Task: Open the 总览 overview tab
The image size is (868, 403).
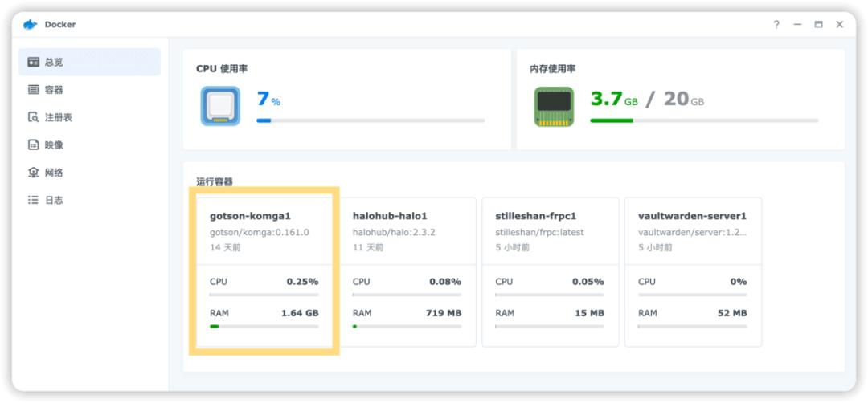Action: pos(90,62)
